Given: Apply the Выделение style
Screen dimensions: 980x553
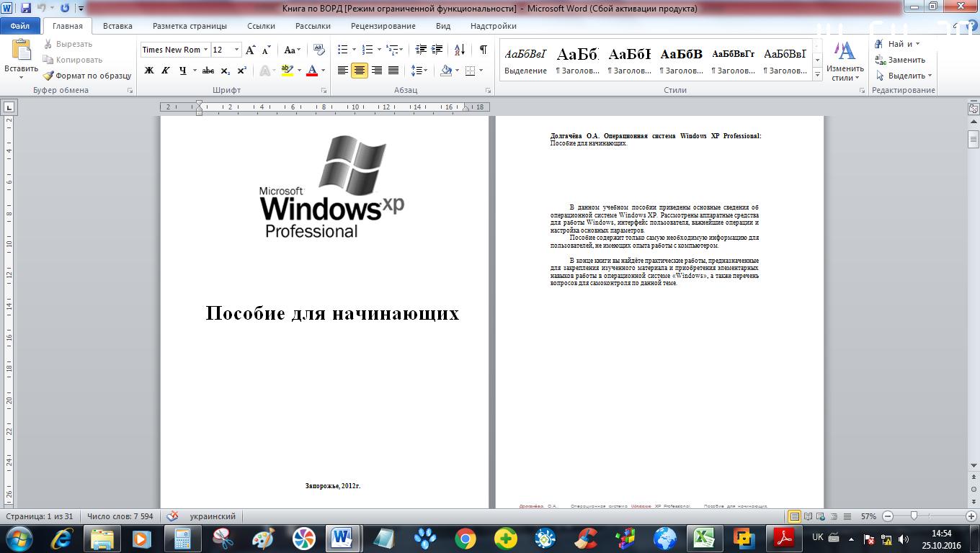Looking at the screenshot, I should [x=525, y=60].
